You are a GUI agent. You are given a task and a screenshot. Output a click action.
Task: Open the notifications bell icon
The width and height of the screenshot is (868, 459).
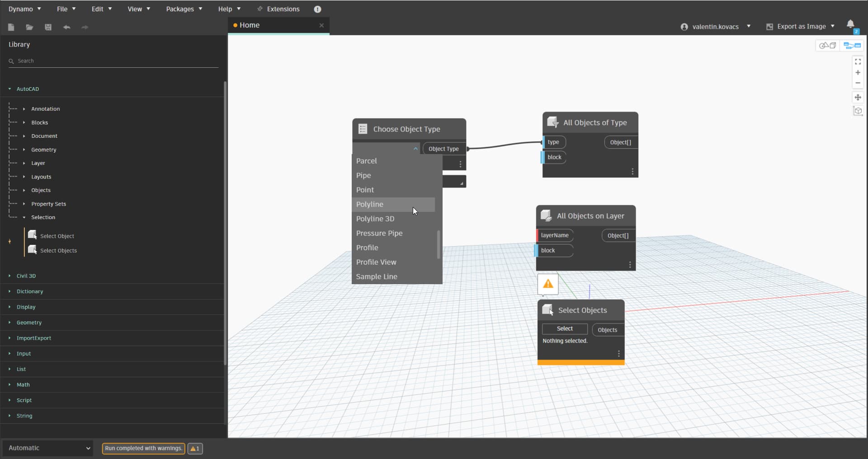tap(850, 24)
